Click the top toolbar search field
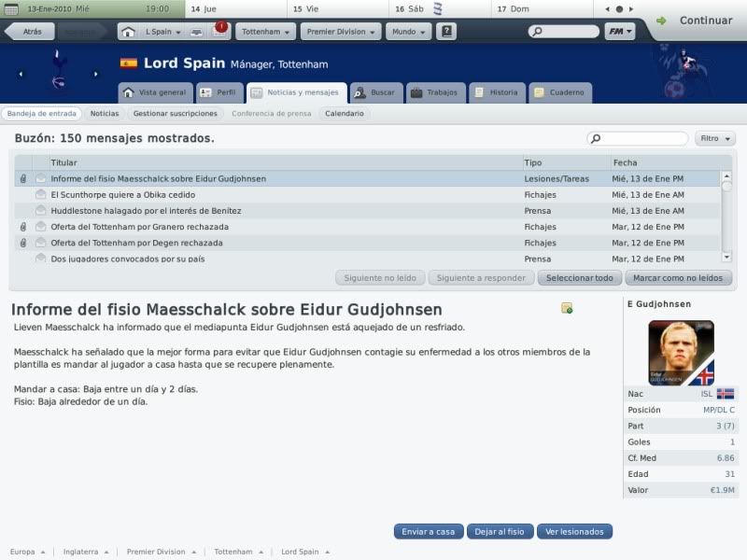747x560 pixels. [564, 32]
